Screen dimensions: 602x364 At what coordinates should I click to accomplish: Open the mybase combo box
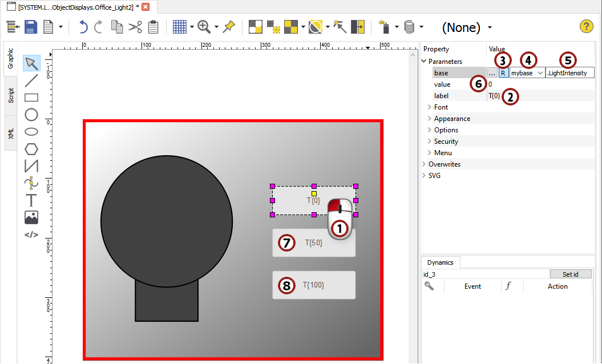[527, 72]
